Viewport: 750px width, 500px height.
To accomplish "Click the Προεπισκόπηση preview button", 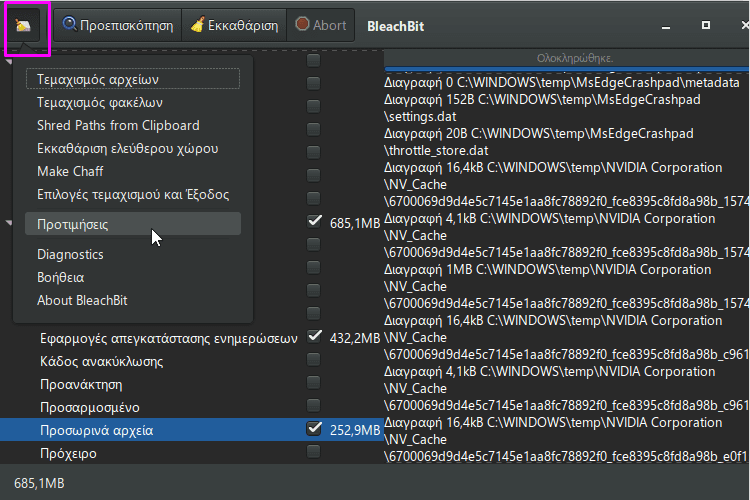I will click(118, 25).
